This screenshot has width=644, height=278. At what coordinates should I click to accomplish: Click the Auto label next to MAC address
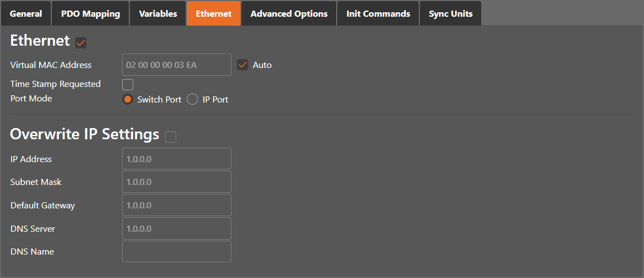[x=262, y=65]
